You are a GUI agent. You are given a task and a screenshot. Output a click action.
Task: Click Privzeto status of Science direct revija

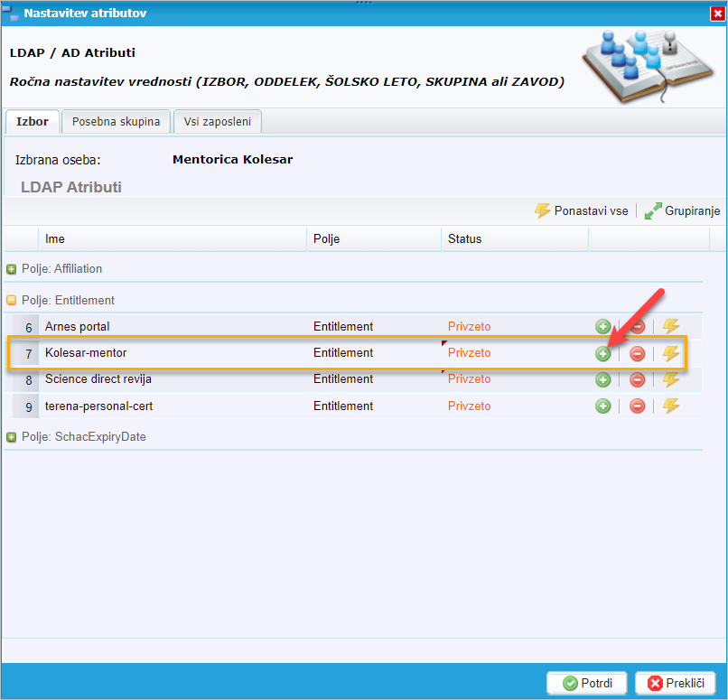(469, 379)
